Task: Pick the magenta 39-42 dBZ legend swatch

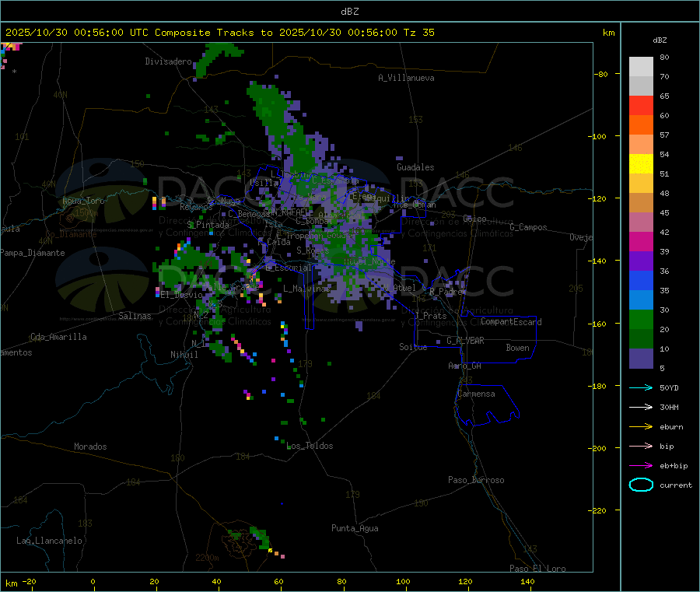Action: pyautogui.click(x=641, y=241)
